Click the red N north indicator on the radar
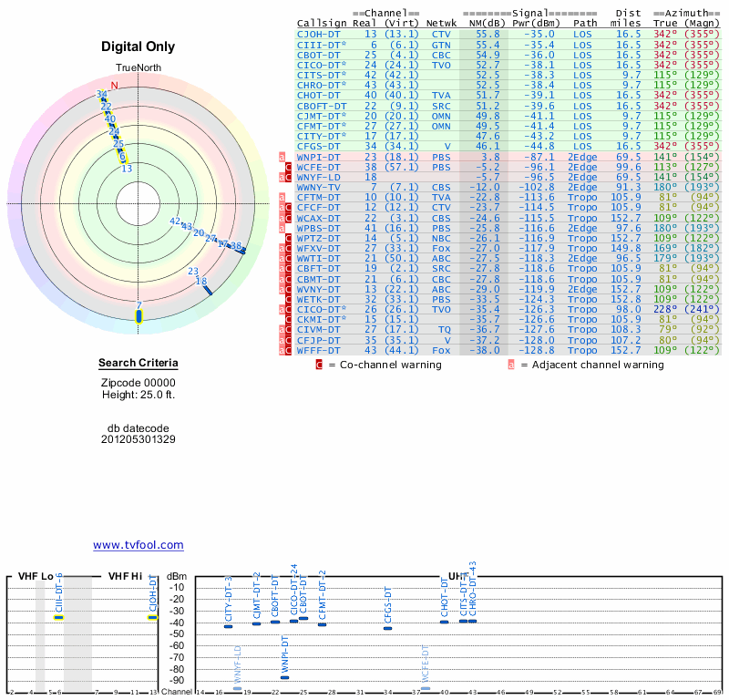The image size is (729, 700). point(114,86)
